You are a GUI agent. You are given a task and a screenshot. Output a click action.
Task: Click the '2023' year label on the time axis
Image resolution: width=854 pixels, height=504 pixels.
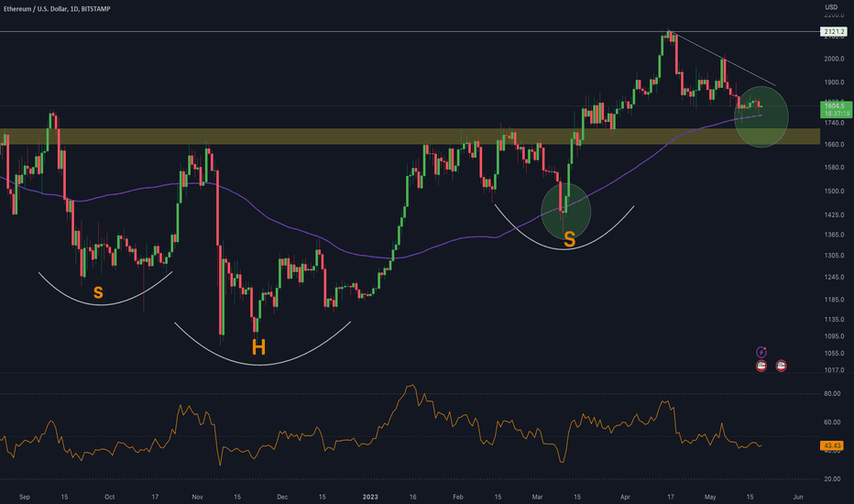[370, 497]
